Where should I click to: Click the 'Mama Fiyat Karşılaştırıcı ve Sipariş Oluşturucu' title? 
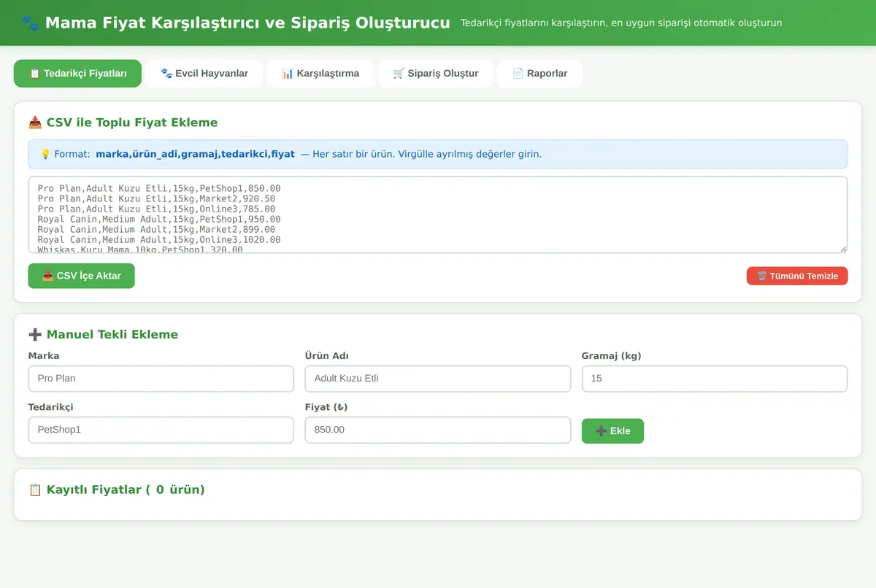point(247,23)
